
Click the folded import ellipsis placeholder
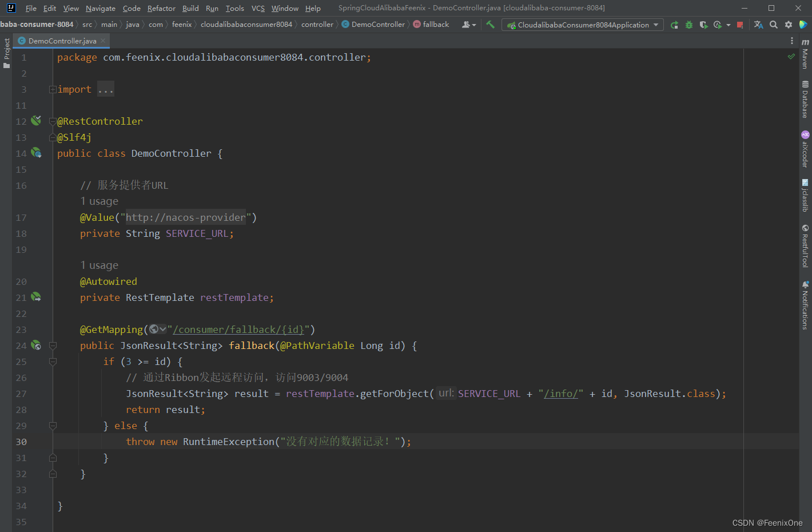[106, 89]
